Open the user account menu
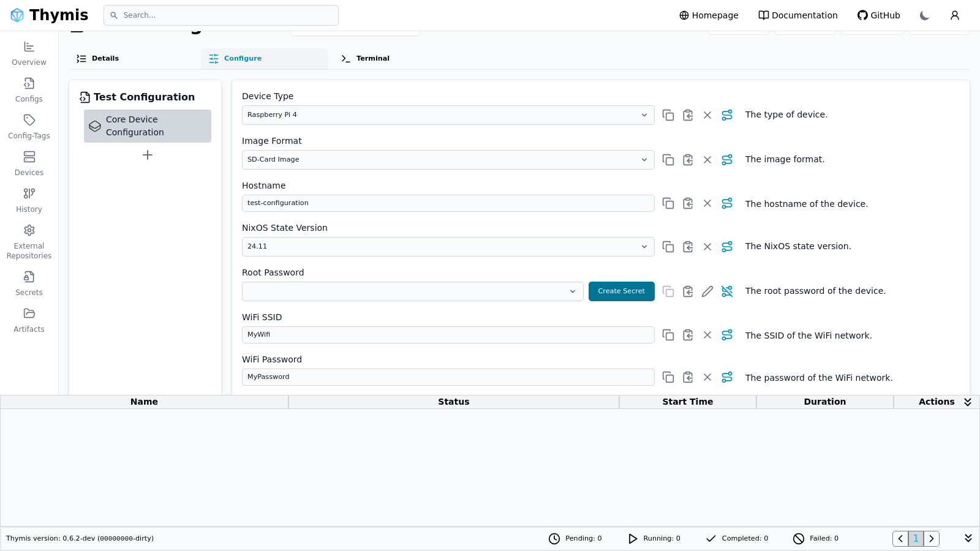The width and height of the screenshot is (980, 551). pos(955,15)
